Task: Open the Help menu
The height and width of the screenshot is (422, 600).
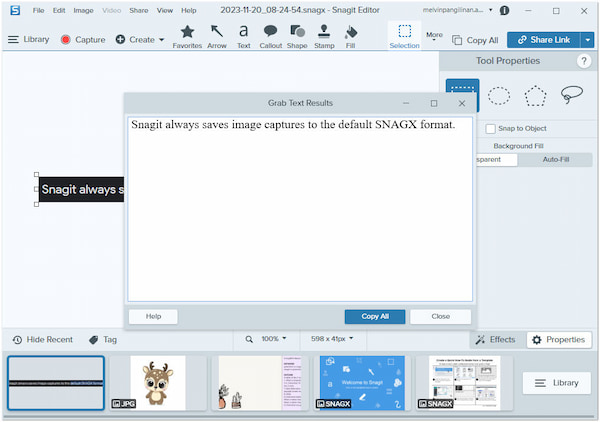Action: [x=189, y=10]
